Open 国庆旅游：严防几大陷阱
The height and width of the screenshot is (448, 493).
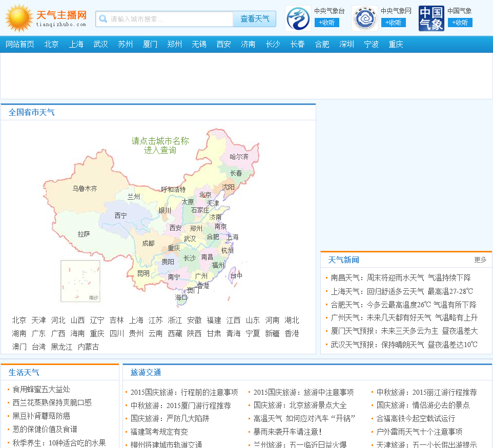(170, 418)
